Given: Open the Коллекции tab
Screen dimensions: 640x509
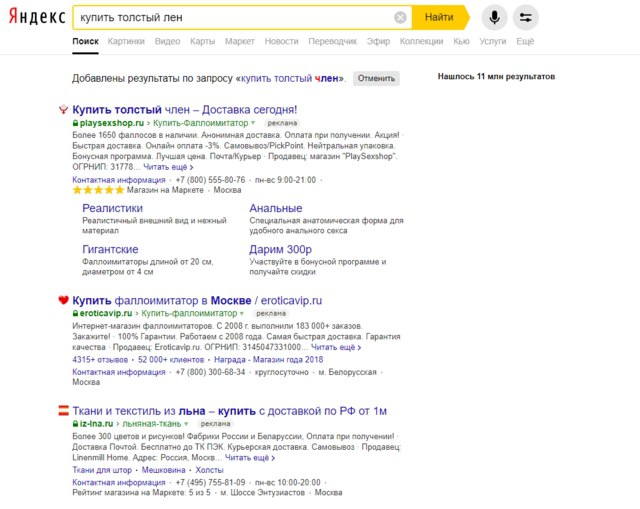Looking at the screenshot, I should [x=421, y=41].
